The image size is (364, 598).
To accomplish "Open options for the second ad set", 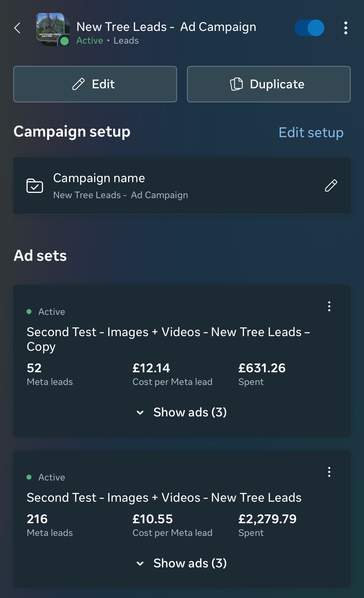I will (329, 472).
